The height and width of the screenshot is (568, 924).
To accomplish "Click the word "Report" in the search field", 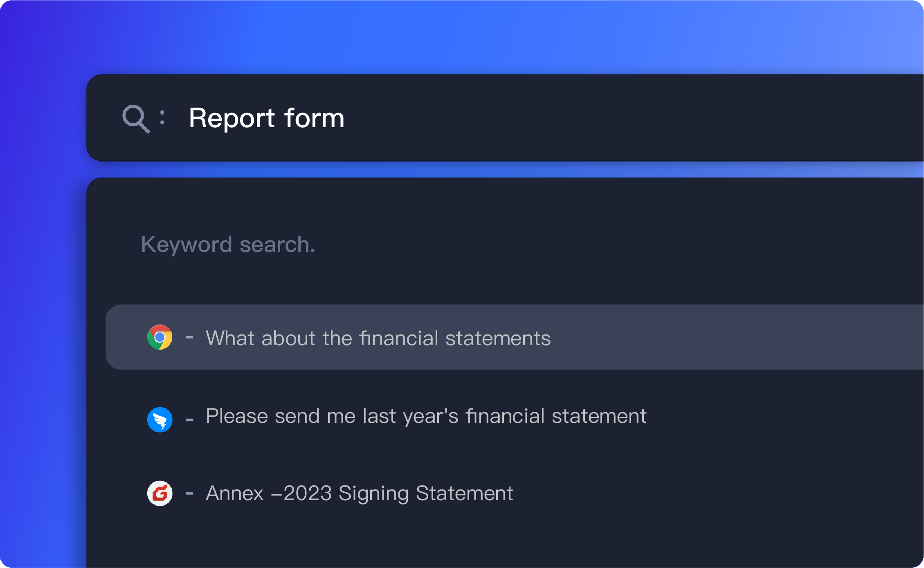I will coord(232,118).
